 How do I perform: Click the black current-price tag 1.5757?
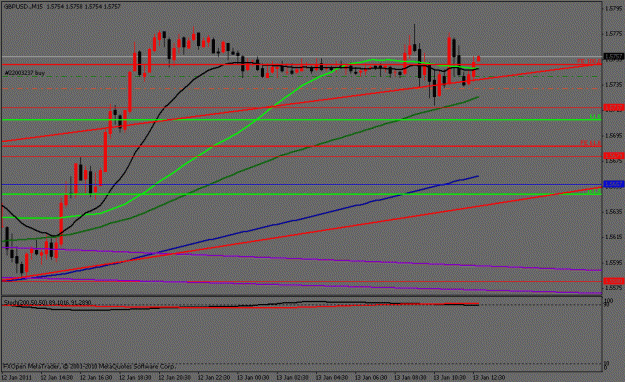(x=614, y=57)
